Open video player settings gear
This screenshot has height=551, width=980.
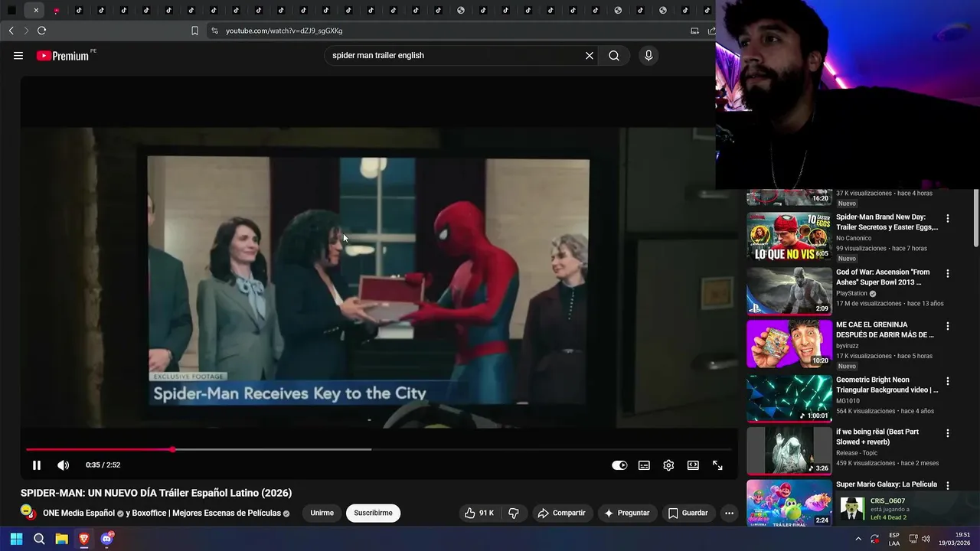point(668,465)
